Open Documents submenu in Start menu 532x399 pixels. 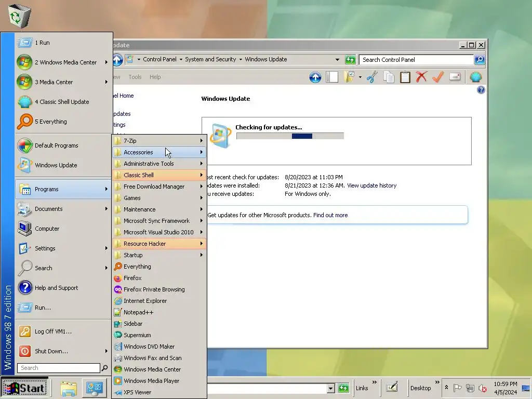pyautogui.click(x=63, y=209)
